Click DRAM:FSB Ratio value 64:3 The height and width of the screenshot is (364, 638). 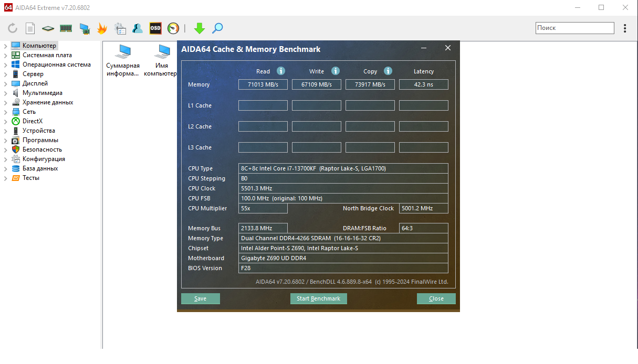tap(424, 228)
